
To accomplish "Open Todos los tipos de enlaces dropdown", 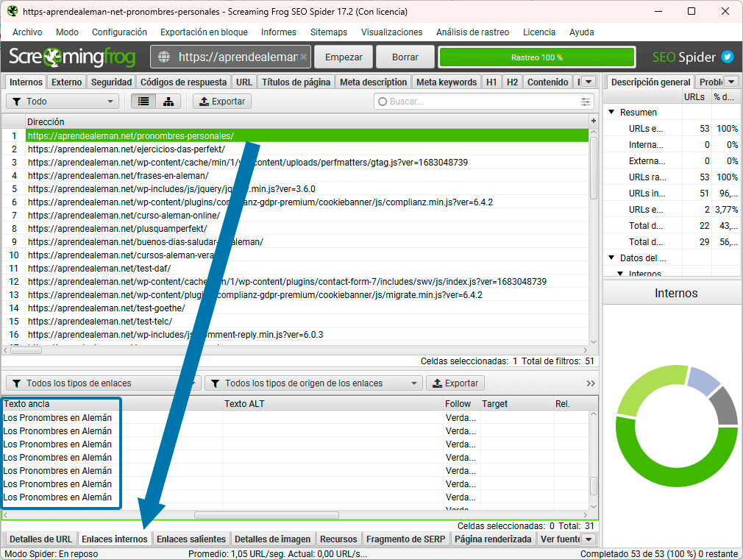I will [103, 383].
